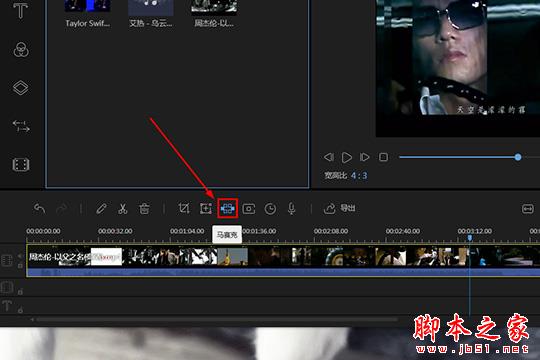Click the Export (导出) button

[339, 208]
